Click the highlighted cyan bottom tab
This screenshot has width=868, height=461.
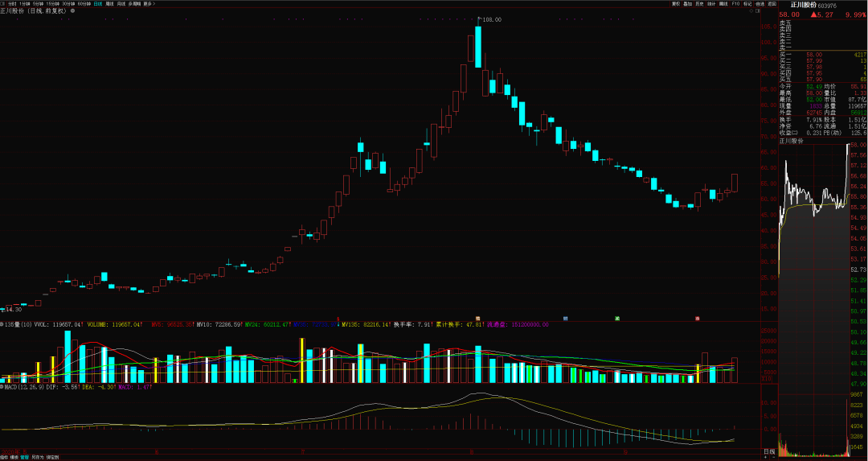(x=24, y=457)
